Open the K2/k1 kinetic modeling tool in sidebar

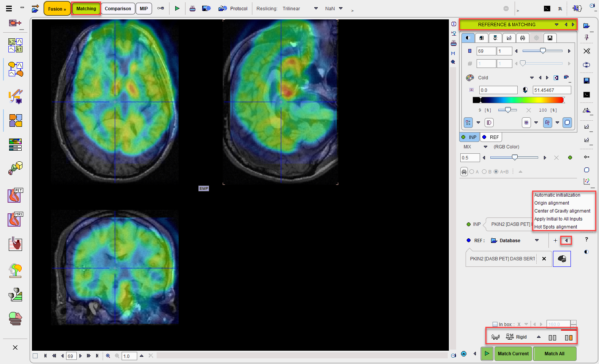point(16,45)
